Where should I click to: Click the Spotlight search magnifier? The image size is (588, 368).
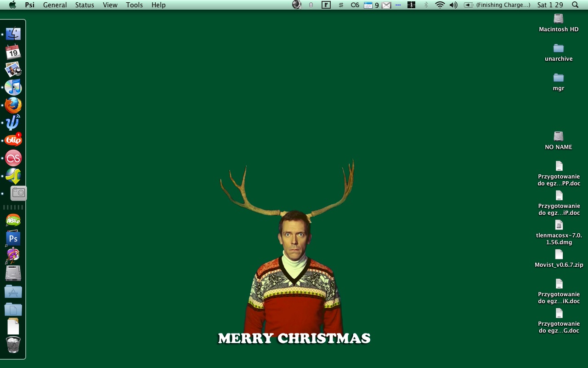[x=575, y=5]
